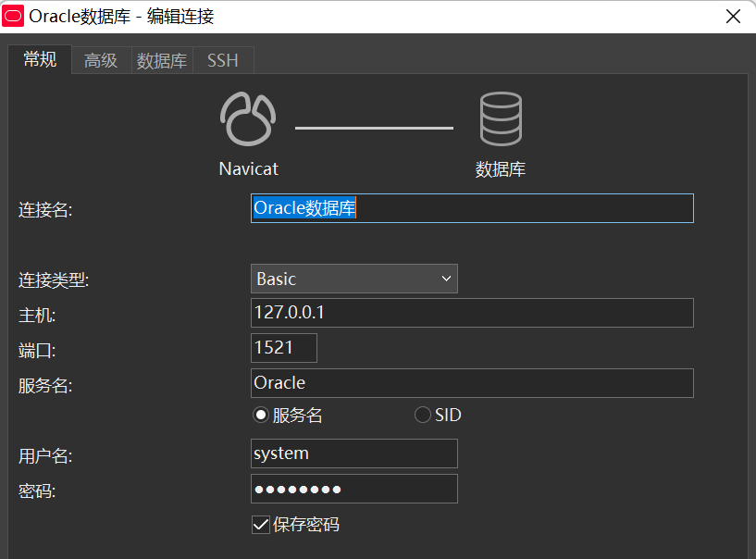Click the Navicat caption under the logo
756x559 pixels.
pyautogui.click(x=248, y=168)
